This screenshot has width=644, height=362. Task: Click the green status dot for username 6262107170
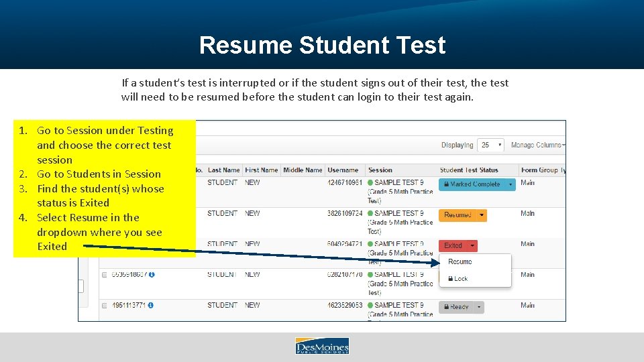(370, 275)
